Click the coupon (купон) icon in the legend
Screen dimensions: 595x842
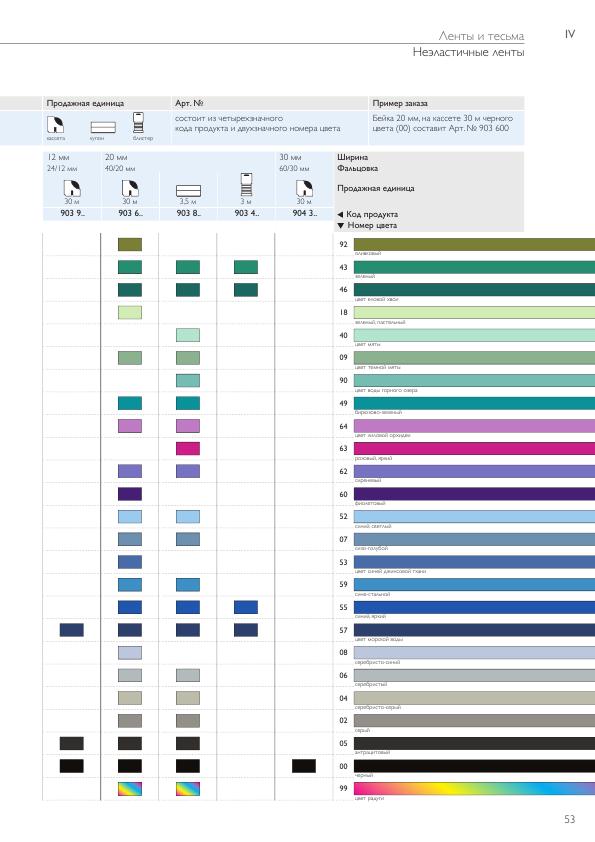tap(103, 127)
